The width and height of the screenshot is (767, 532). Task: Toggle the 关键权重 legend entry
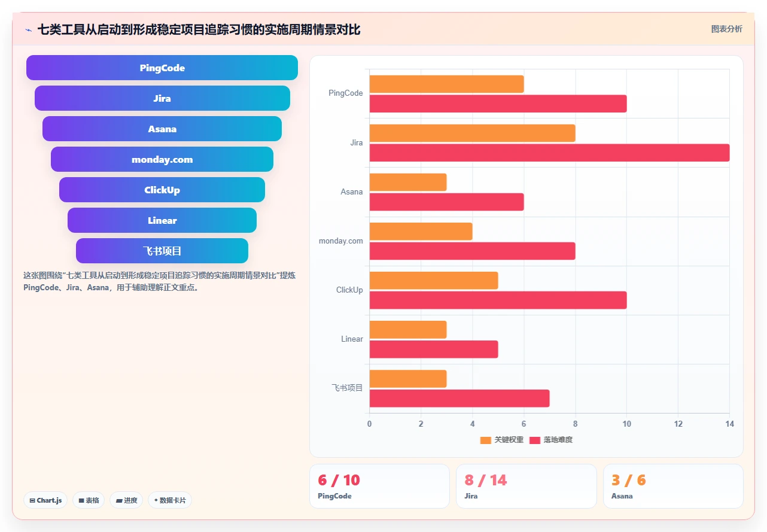[x=502, y=440]
